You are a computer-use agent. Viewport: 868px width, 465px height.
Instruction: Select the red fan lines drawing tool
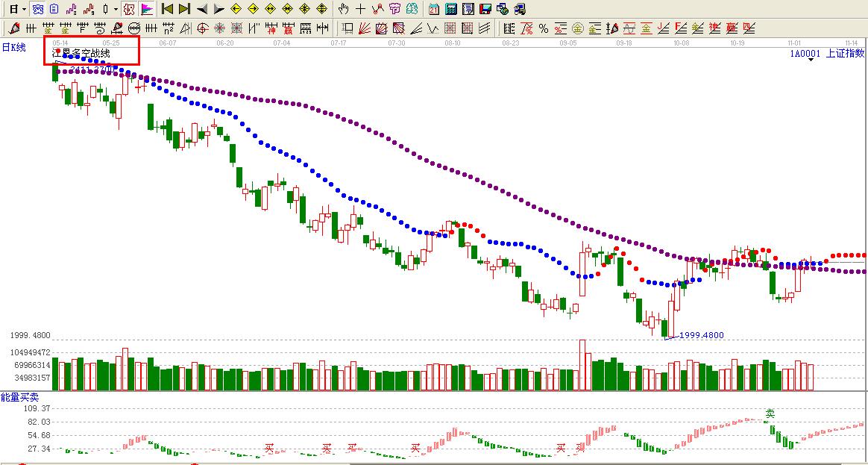[364, 28]
